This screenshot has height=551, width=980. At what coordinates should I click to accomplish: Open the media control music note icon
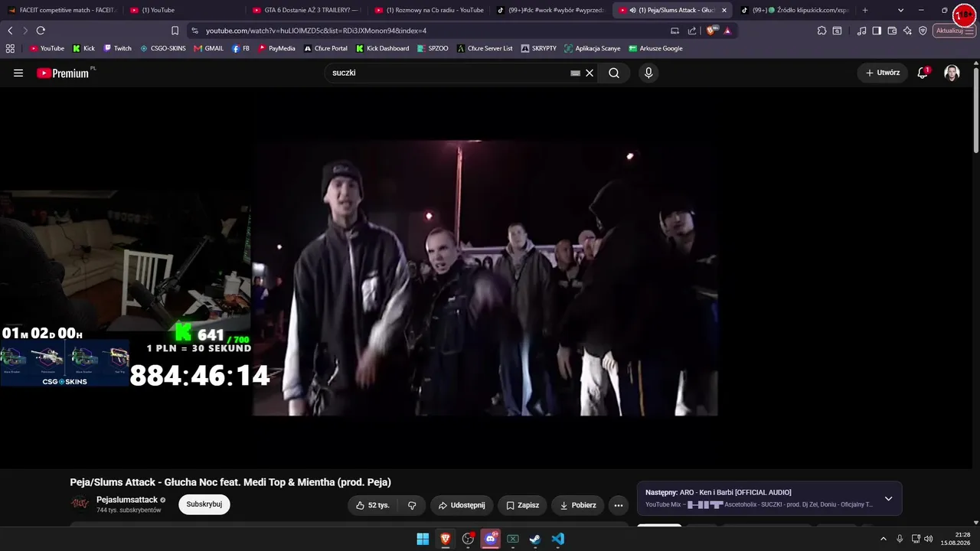click(x=862, y=31)
